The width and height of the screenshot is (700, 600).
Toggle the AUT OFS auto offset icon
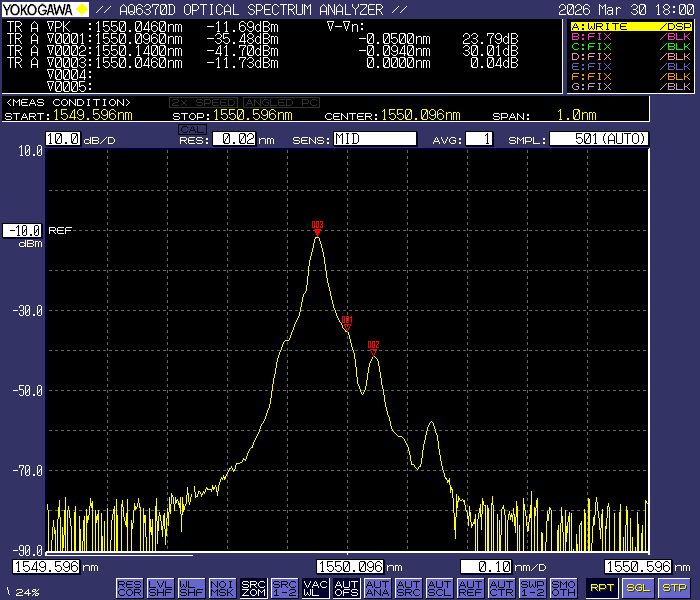[346, 588]
